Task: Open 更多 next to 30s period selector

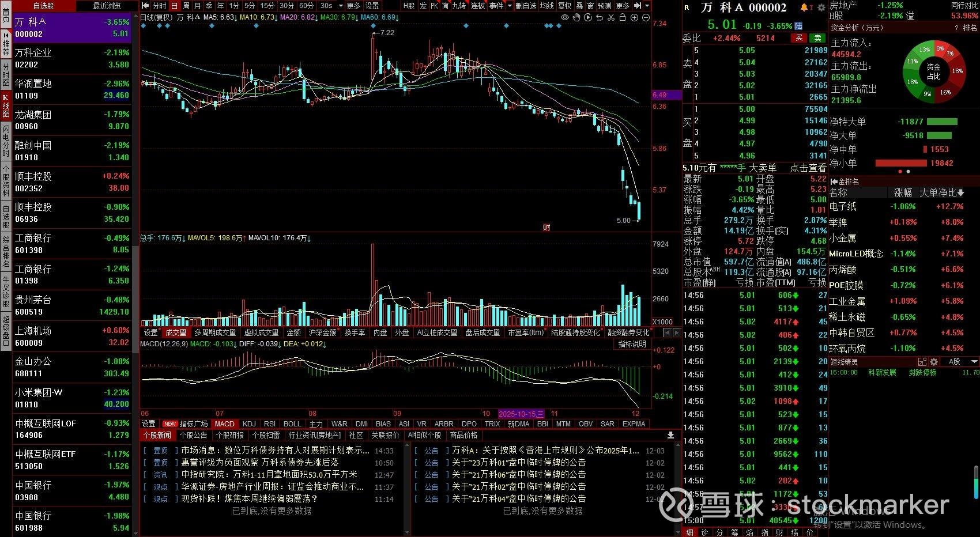Action: click(x=354, y=6)
